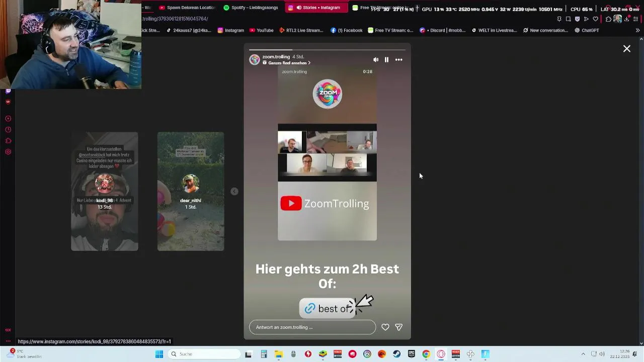Open the Facebook bookmark
644x362 pixels.
pos(347,30)
